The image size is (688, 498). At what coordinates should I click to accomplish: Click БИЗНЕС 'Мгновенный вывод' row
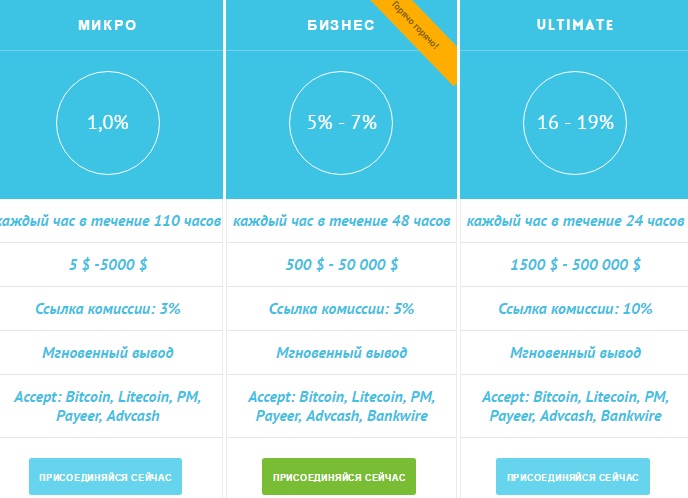click(x=341, y=353)
